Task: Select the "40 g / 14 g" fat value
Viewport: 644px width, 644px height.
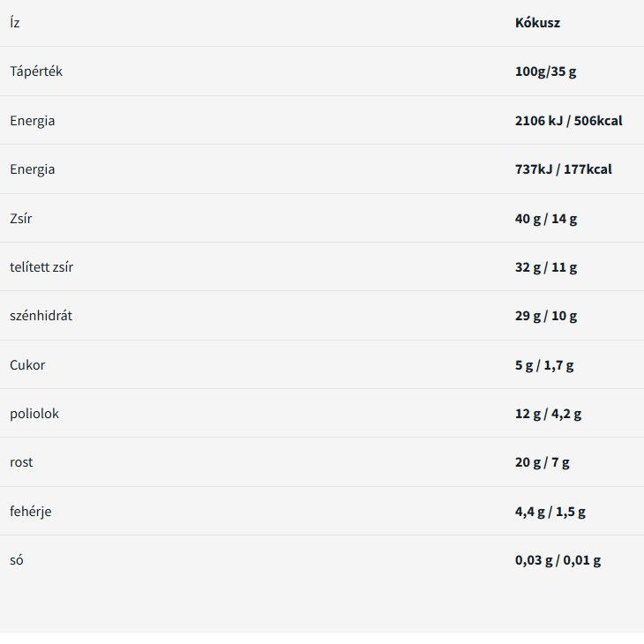Action: click(546, 218)
